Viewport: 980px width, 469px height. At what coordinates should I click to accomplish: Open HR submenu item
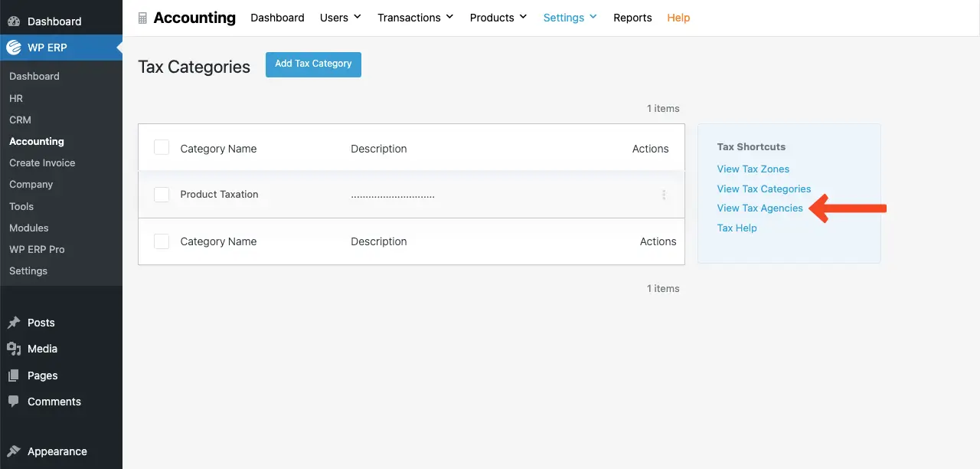coord(16,98)
